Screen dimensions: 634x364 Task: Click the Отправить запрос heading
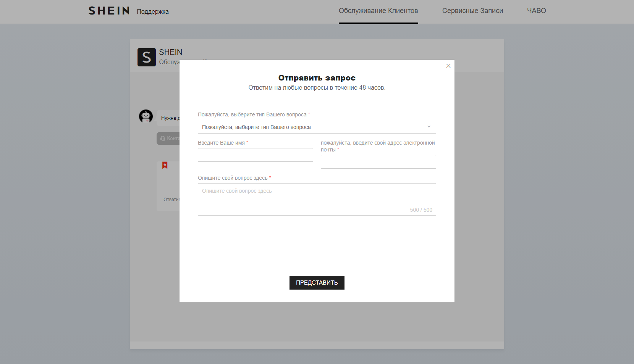click(x=317, y=78)
